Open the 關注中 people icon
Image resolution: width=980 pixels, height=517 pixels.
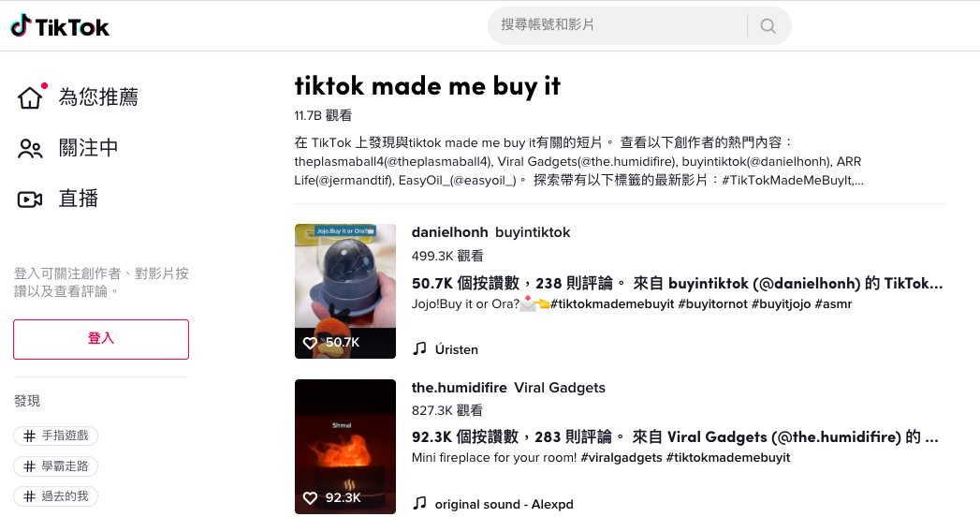tap(30, 148)
